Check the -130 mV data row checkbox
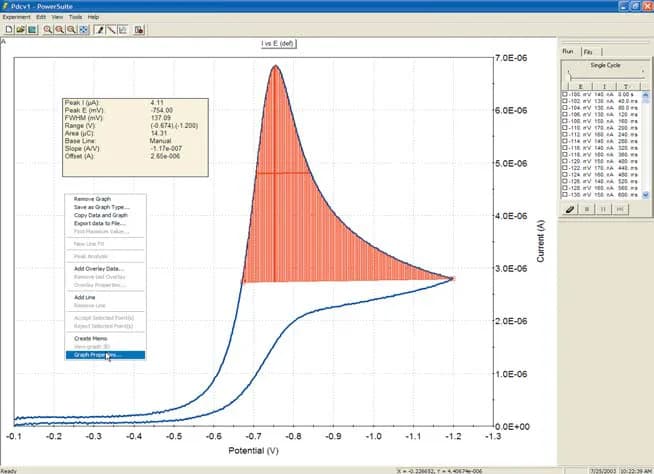The image size is (654, 474). [565, 195]
